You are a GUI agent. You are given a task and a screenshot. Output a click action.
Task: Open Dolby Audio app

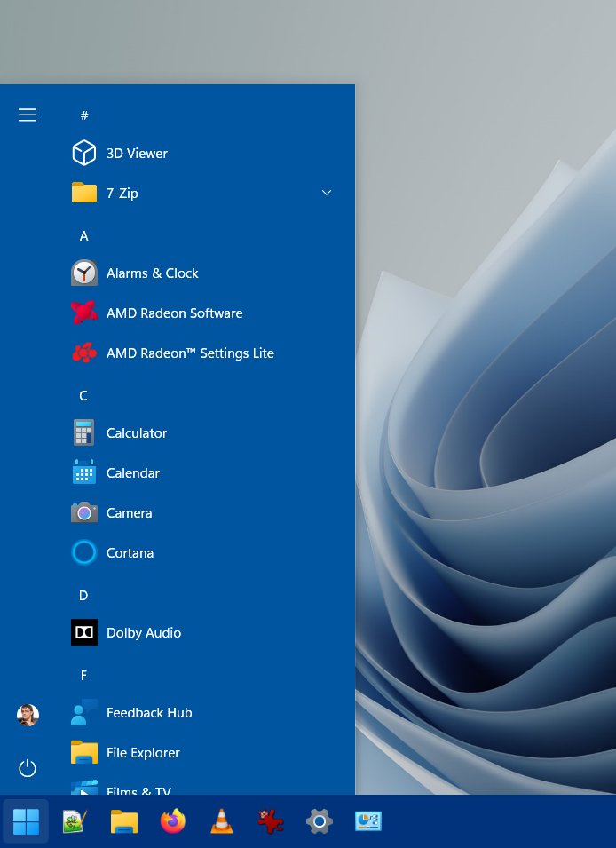click(x=143, y=633)
